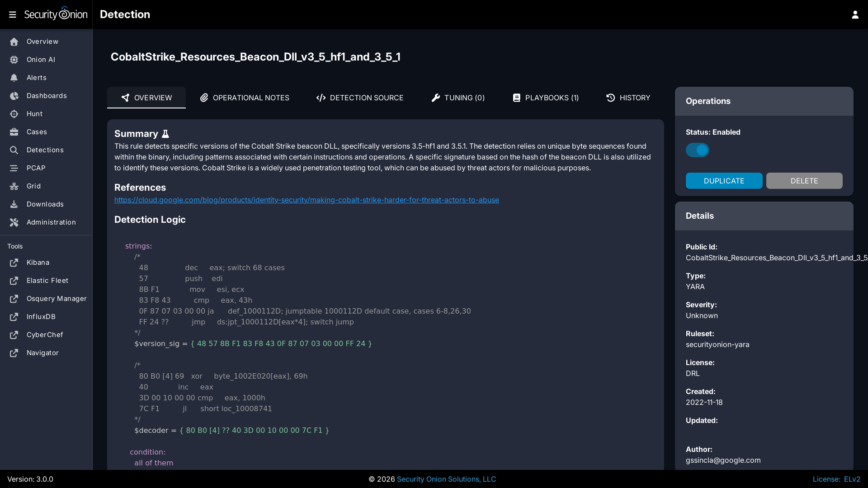View the History tab
The height and width of the screenshot is (488, 868).
[628, 98]
